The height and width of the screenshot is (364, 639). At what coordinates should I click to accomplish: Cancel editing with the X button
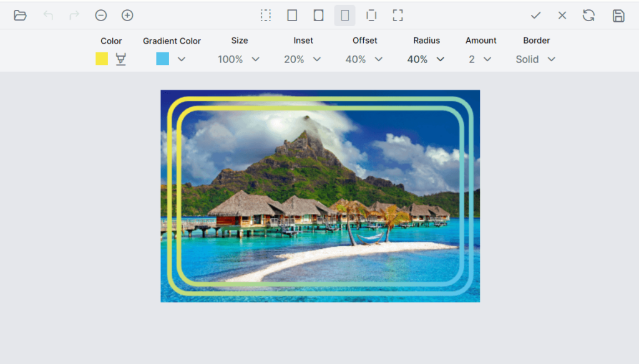pyautogui.click(x=562, y=15)
